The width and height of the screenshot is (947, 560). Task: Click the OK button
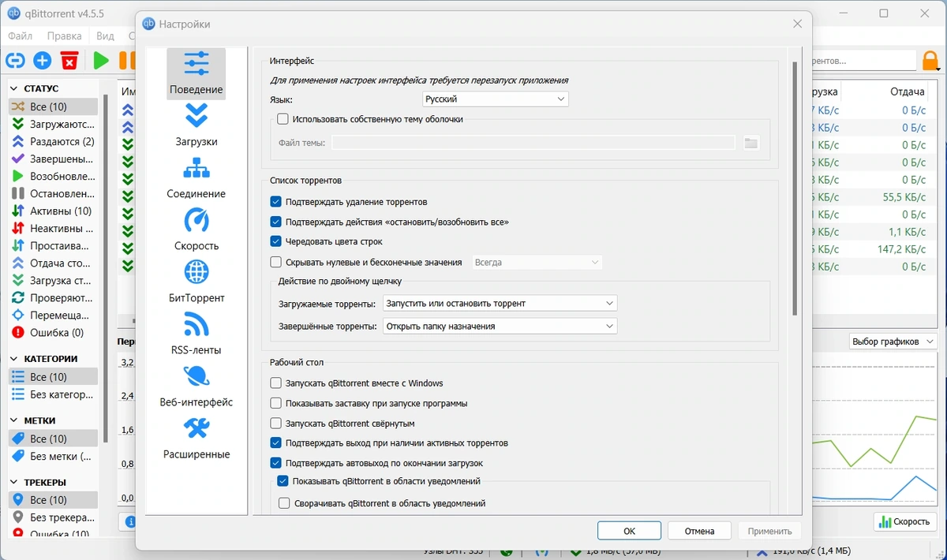click(629, 531)
